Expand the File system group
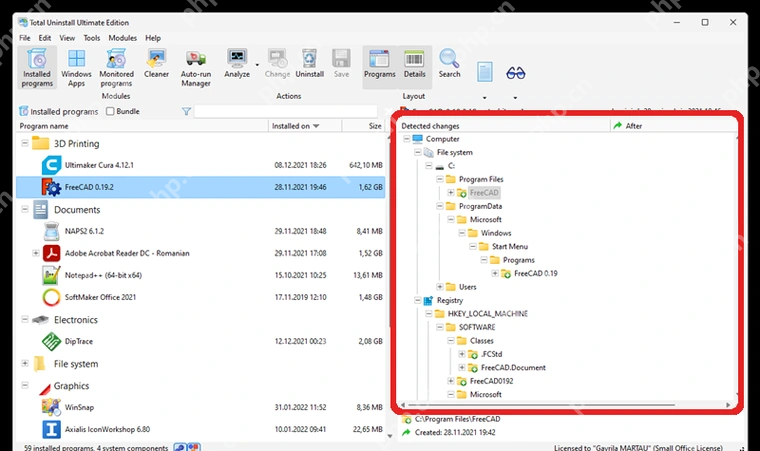Viewport: 760px width, 451px height. [x=25, y=363]
